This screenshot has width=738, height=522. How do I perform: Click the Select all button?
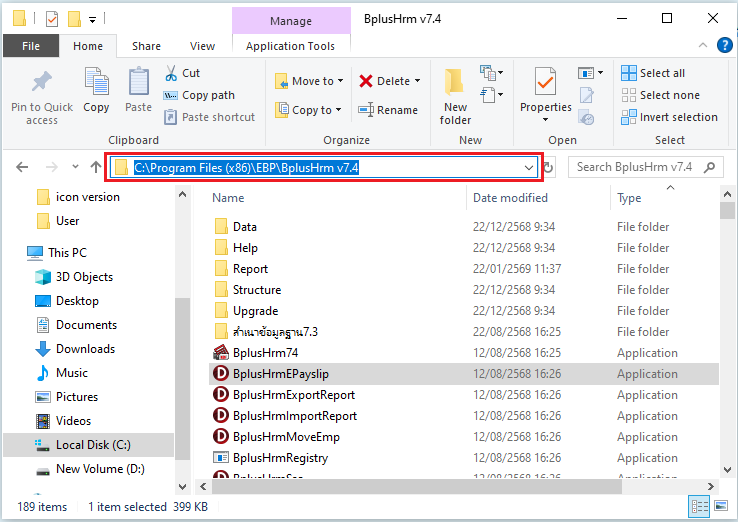click(661, 73)
